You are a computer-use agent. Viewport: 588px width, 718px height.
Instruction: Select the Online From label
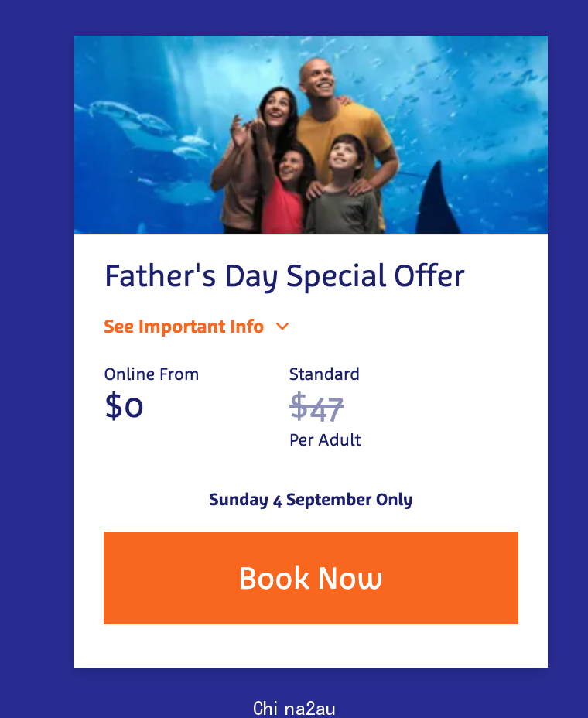coord(152,374)
